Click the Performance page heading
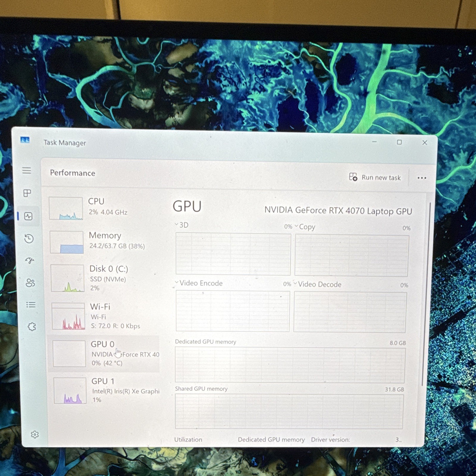This screenshot has height=476, width=476. 73,173
